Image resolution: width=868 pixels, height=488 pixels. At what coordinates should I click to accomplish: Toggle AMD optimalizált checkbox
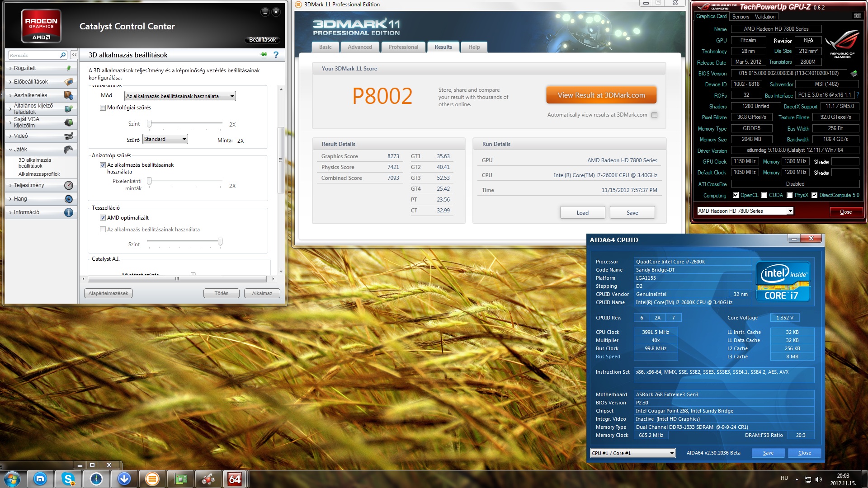coord(103,218)
